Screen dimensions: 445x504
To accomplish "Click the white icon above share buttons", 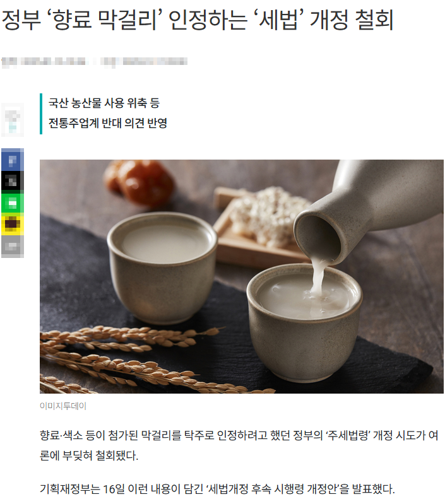I will point(13,120).
